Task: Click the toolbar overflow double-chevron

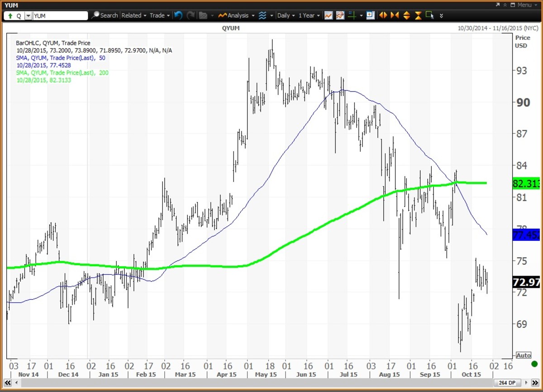Action: click(441, 15)
